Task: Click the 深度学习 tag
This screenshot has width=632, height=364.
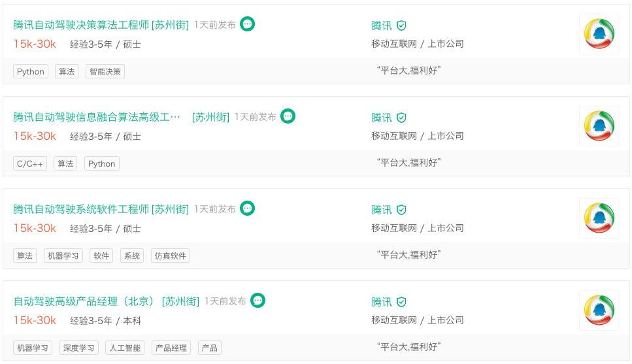Action: click(78, 348)
